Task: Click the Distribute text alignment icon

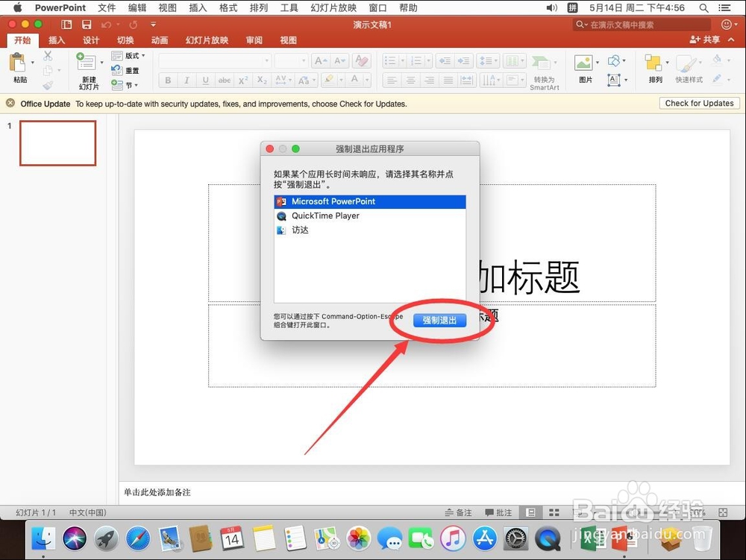Action: pyautogui.click(x=467, y=81)
